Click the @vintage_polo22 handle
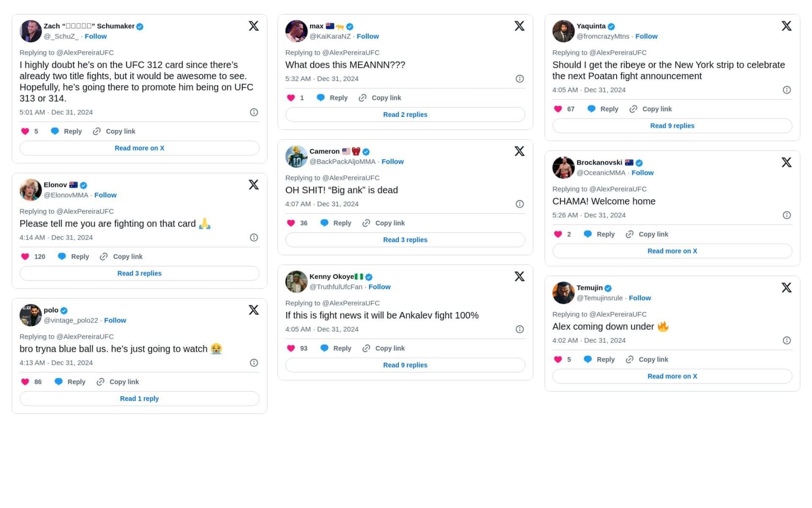Screen dimensions: 812x508 (71, 320)
